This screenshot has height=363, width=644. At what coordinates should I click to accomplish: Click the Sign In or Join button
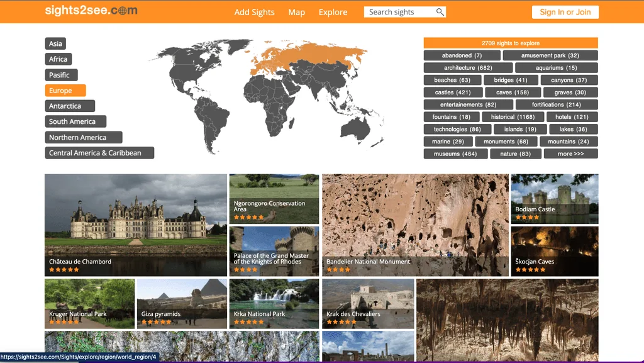tap(565, 12)
